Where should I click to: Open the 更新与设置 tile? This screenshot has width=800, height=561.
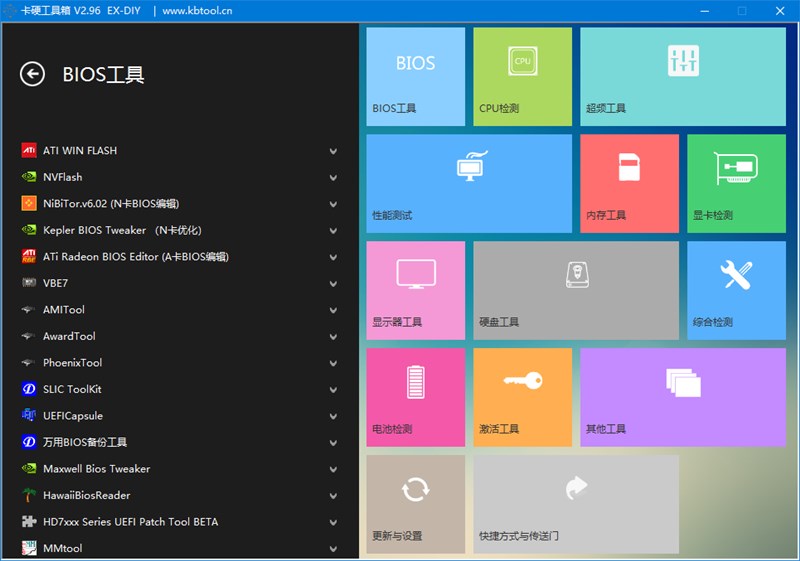(x=415, y=504)
